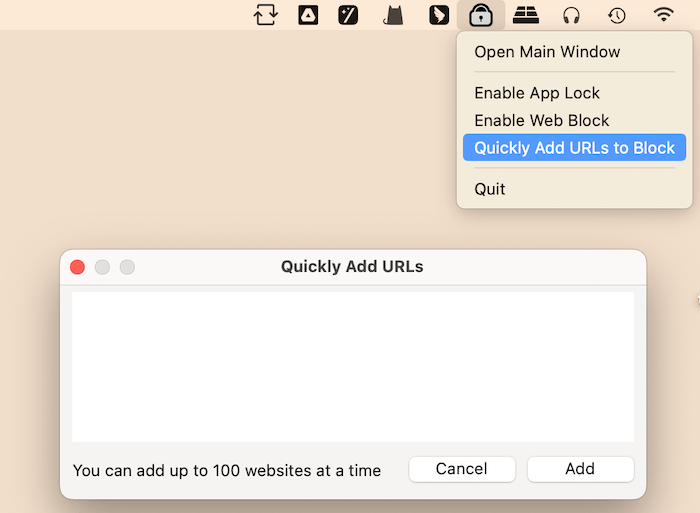Enable App Lock from the menu
Image resolution: width=700 pixels, height=513 pixels.
click(537, 93)
